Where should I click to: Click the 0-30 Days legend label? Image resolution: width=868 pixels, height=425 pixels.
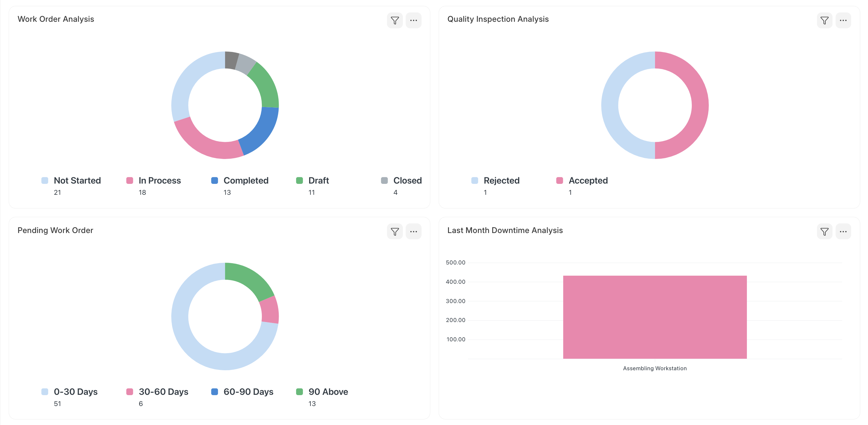75,392
